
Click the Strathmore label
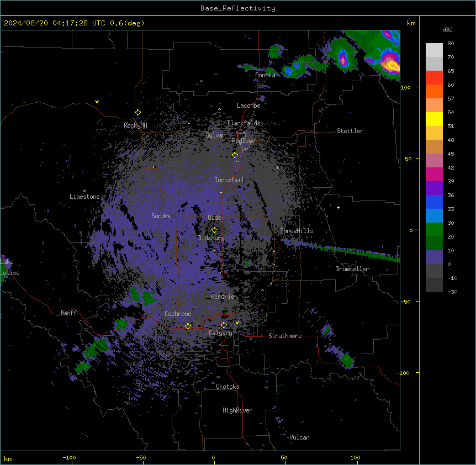285,336
